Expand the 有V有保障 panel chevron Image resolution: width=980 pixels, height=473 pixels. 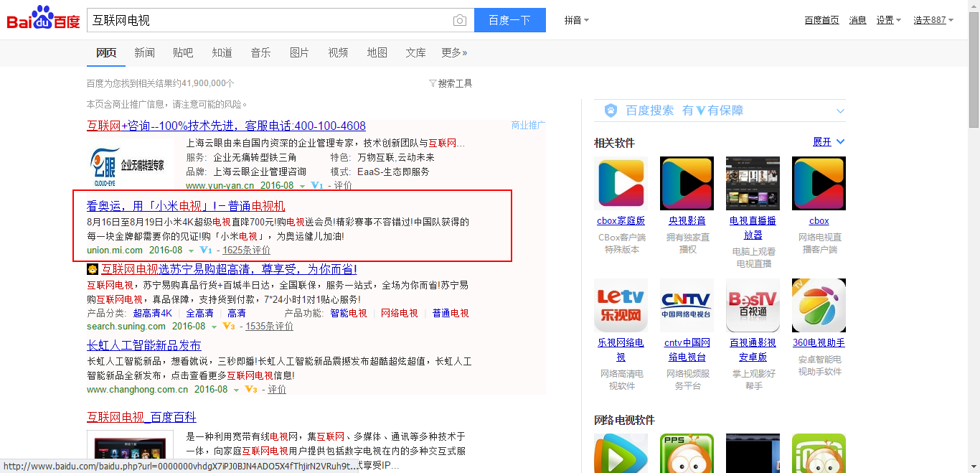tap(840, 111)
